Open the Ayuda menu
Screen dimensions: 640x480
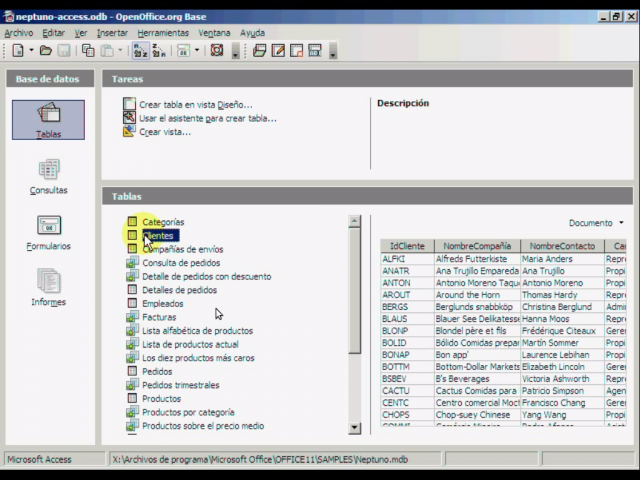pyautogui.click(x=252, y=33)
